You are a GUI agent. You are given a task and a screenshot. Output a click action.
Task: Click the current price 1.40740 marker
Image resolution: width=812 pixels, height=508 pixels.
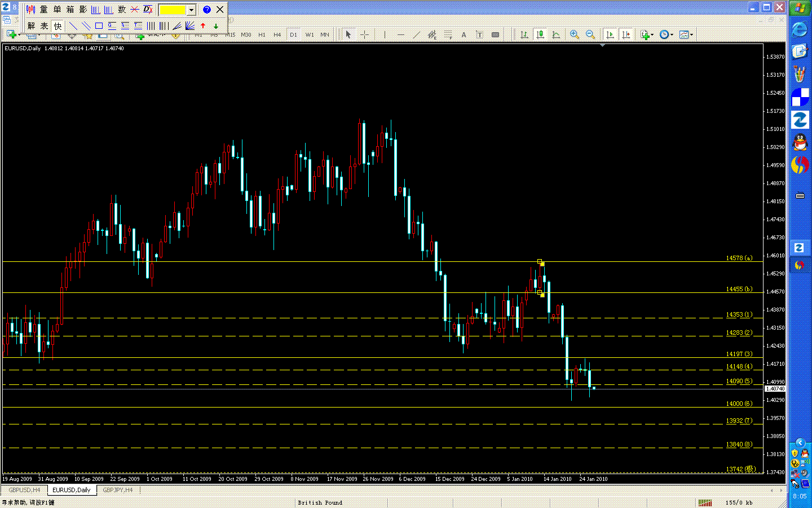(775, 389)
